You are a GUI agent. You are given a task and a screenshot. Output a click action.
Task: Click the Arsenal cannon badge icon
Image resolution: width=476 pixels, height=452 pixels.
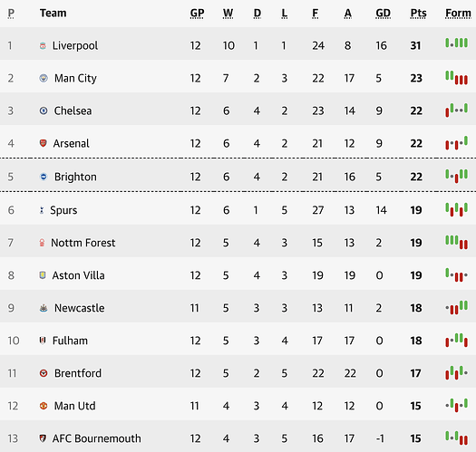pos(44,143)
